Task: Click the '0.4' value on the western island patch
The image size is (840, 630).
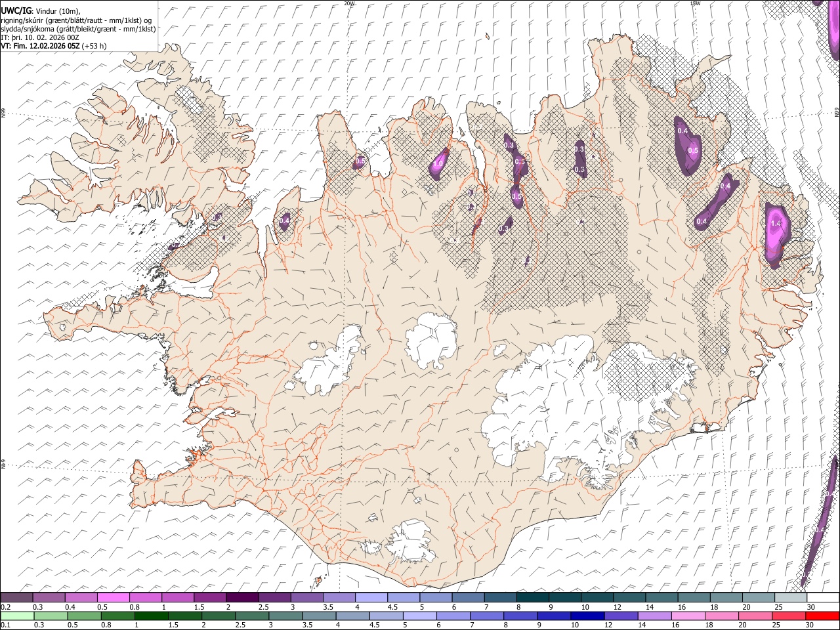Action: click(284, 221)
